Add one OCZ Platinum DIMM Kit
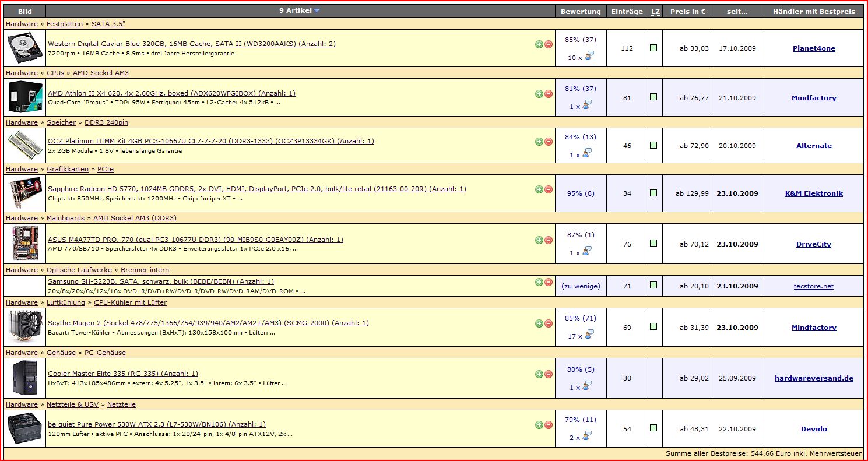The width and height of the screenshot is (868, 461). point(539,142)
